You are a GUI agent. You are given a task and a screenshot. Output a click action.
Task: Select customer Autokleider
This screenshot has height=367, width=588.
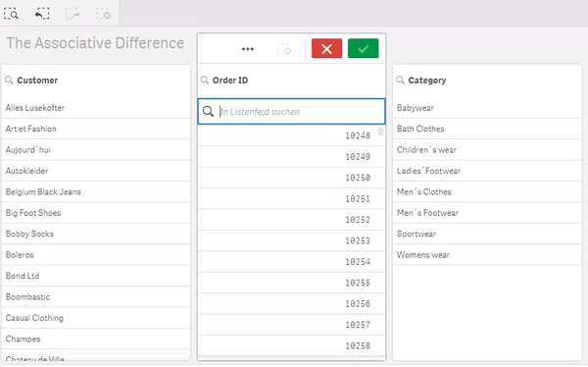click(x=96, y=171)
